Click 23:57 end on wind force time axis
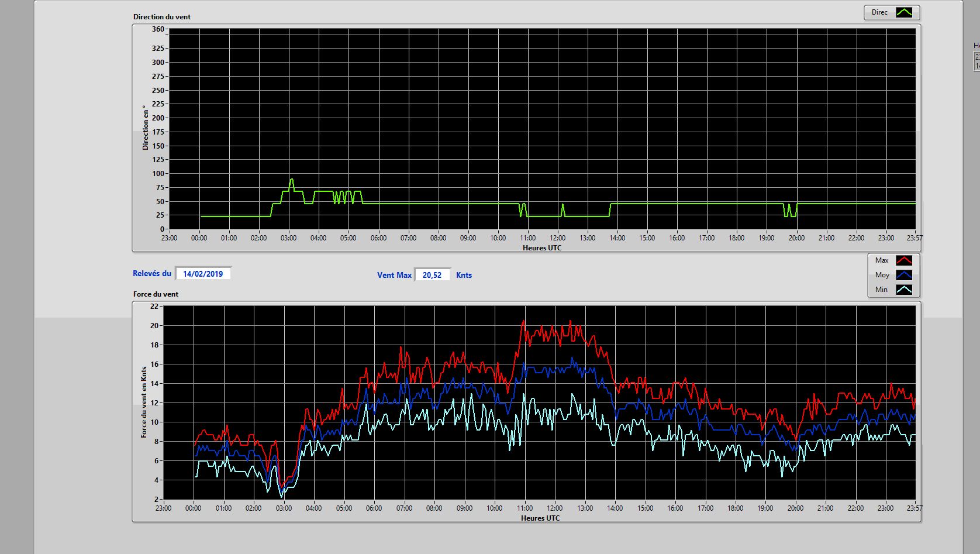The height and width of the screenshot is (554, 980). 915,508
